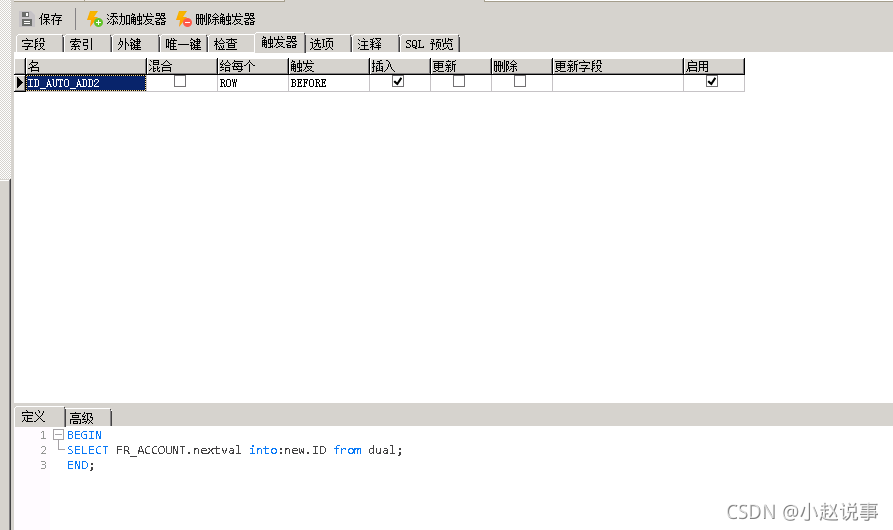Click the 名 column header
893x530 pixels.
pos(86,66)
